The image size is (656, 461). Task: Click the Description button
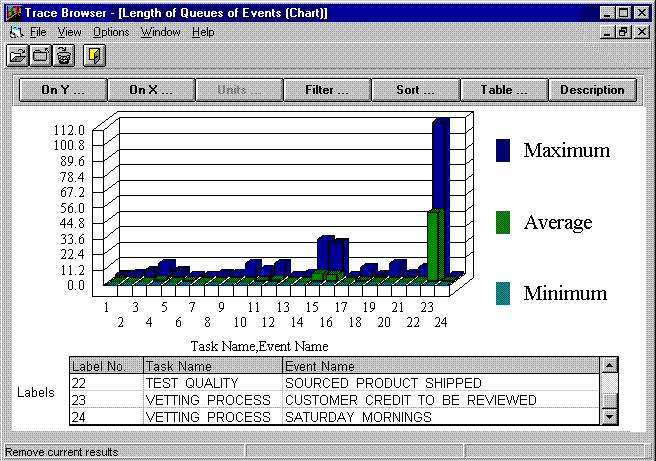[592, 90]
